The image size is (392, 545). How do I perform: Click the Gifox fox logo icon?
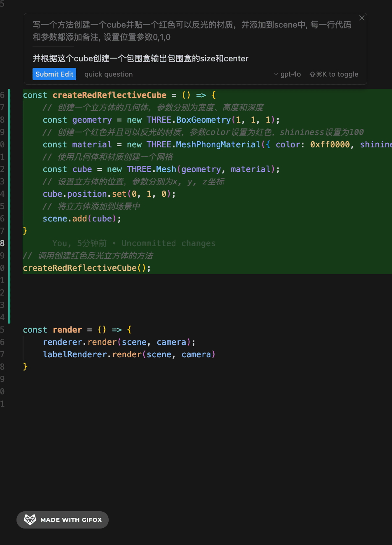click(x=30, y=519)
